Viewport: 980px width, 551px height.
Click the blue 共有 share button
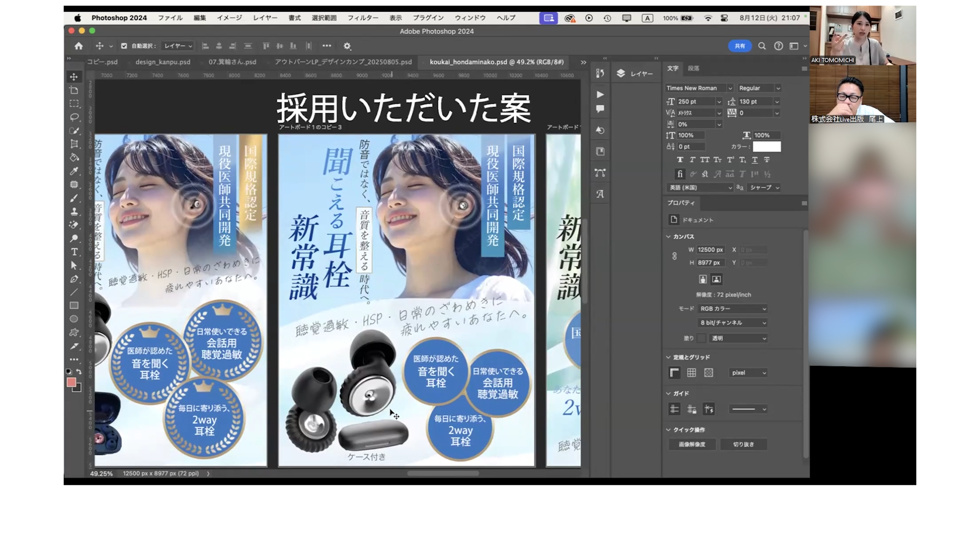740,46
